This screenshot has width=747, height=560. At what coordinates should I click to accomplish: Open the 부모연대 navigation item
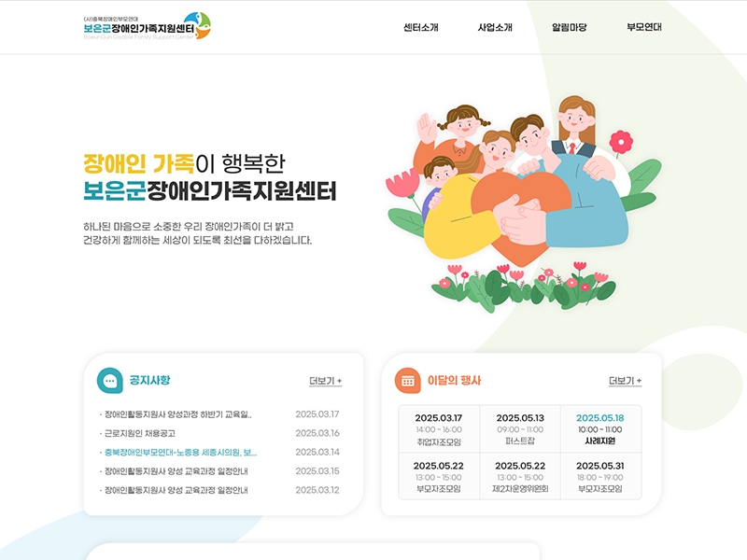point(644,27)
